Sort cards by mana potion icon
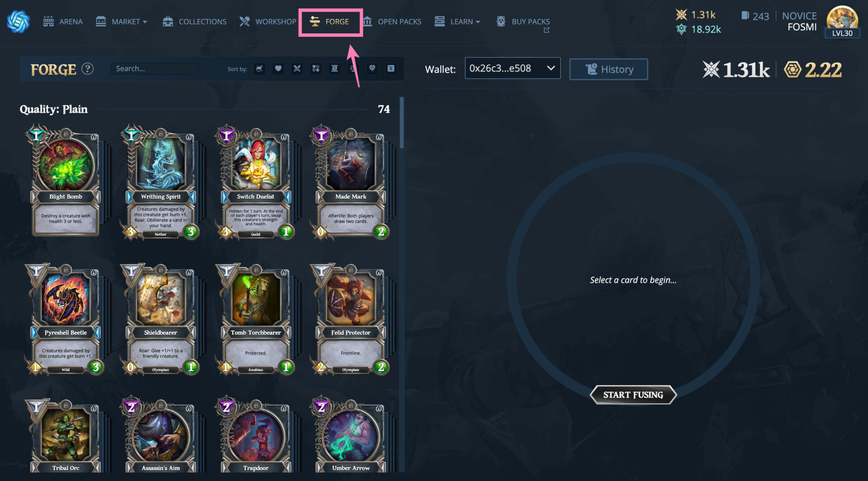 coord(259,69)
